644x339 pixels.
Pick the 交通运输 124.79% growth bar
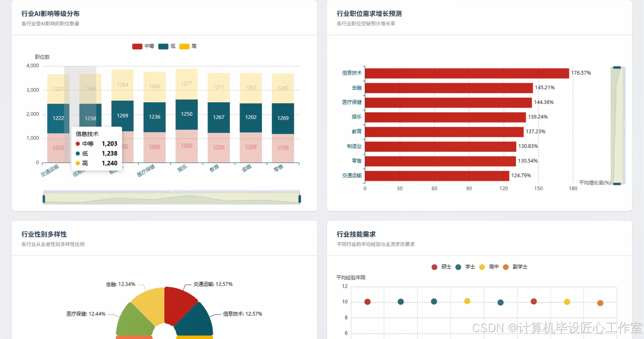[437, 176]
